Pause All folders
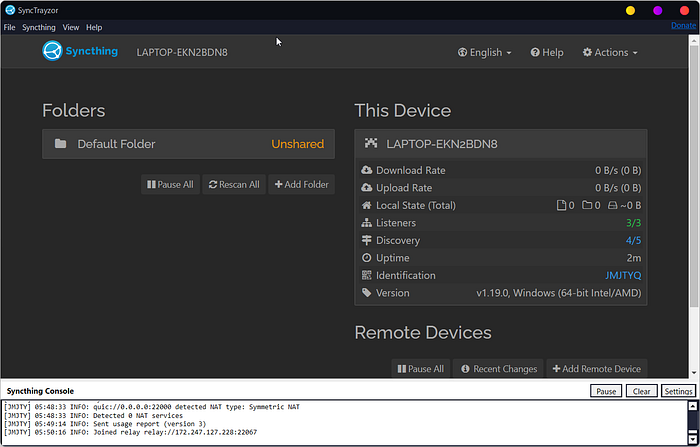The image size is (700, 447). 170,184
